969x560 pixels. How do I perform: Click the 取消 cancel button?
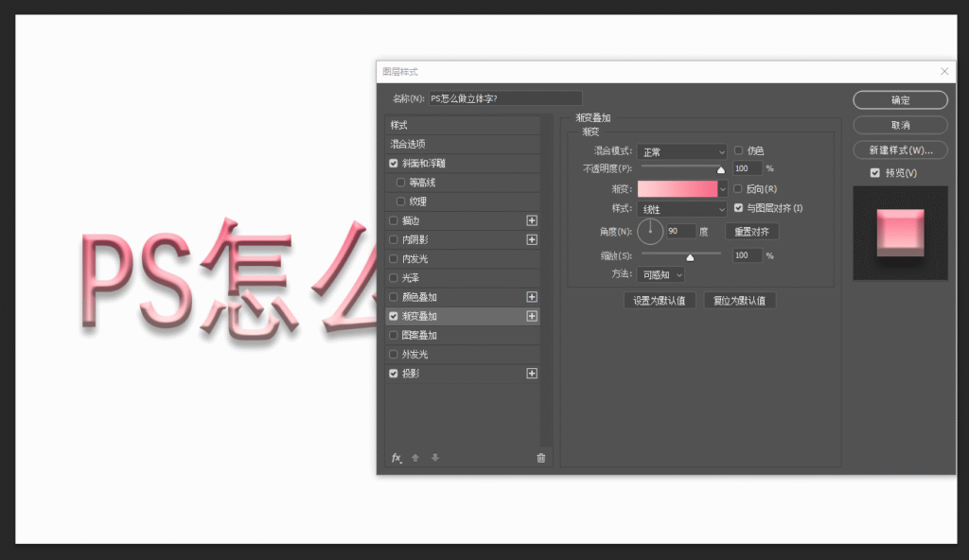(900, 125)
